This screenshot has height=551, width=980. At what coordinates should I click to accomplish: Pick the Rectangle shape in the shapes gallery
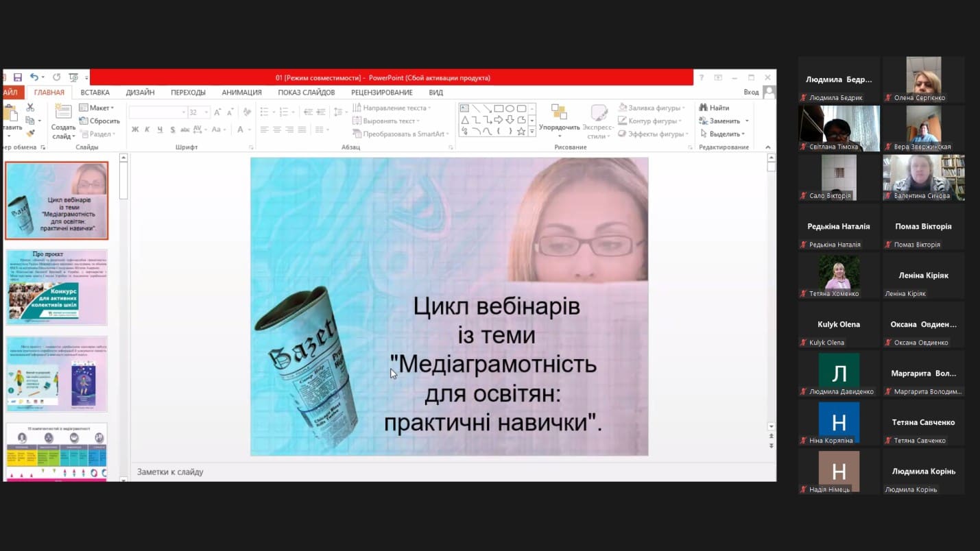[499, 108]
